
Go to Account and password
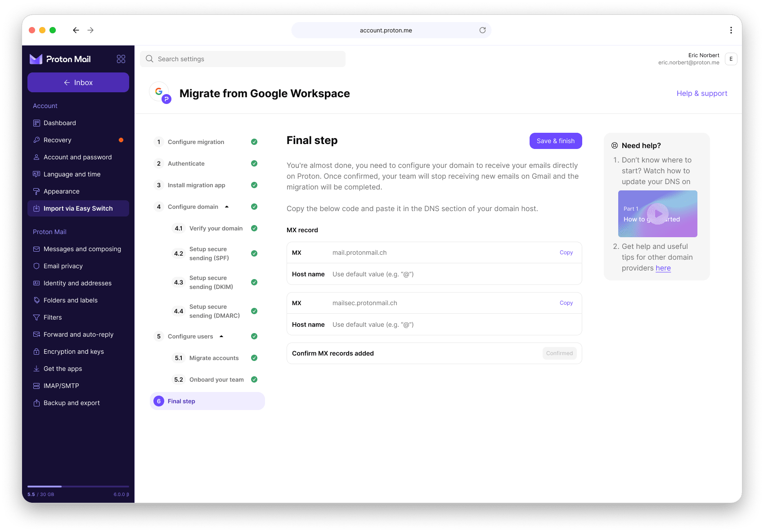pos(78,157)
